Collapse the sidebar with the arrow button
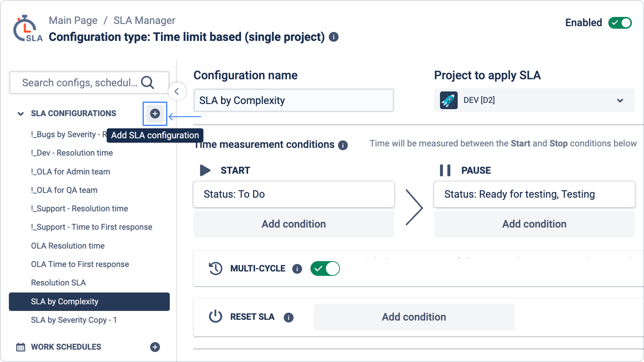644x362 pixels. (x=177, y=91)
